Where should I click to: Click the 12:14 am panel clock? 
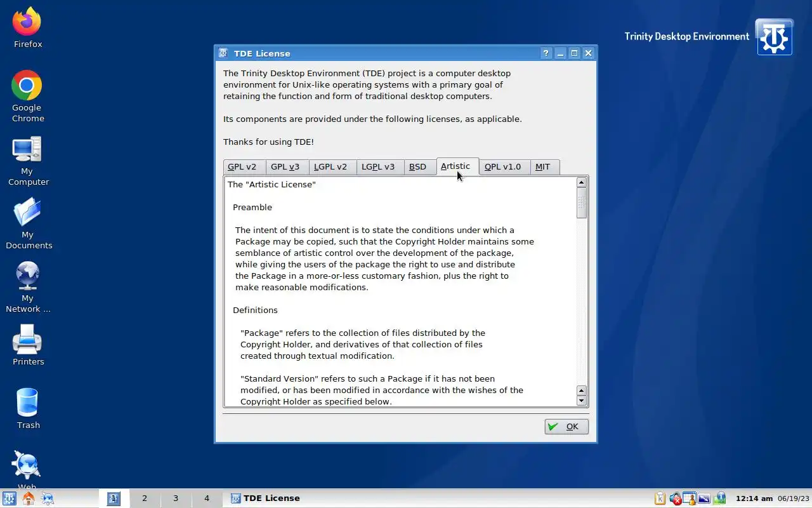pyautogui.click(x=754, y=498)
